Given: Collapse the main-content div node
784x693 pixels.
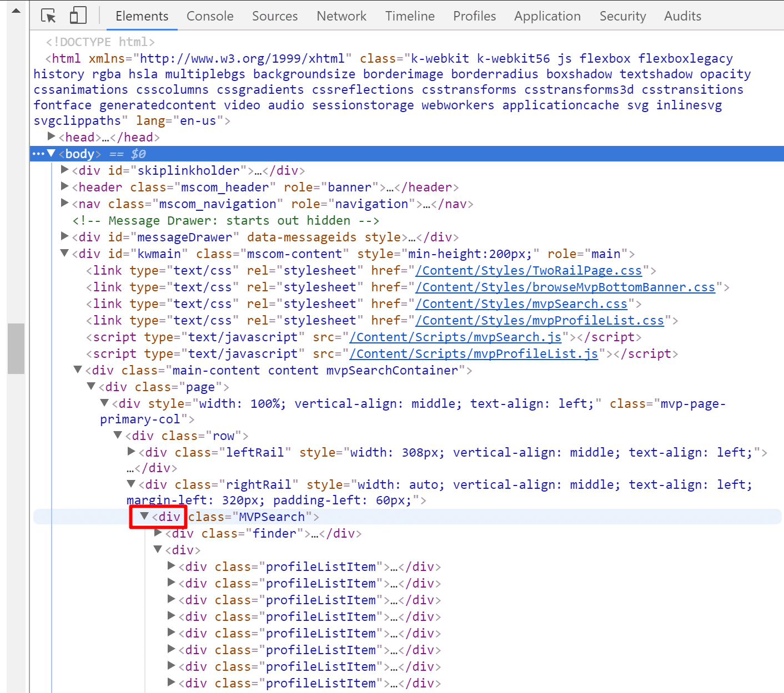Looking at the screenshot, I should (78, 370).
